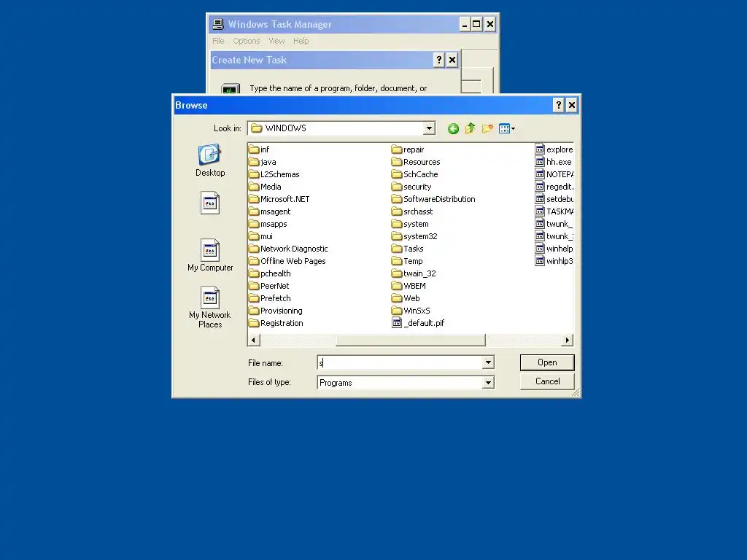Viewport: 747px width, 560px height.
Task: Select the Web folder
Action: click(x=406, y=298)
